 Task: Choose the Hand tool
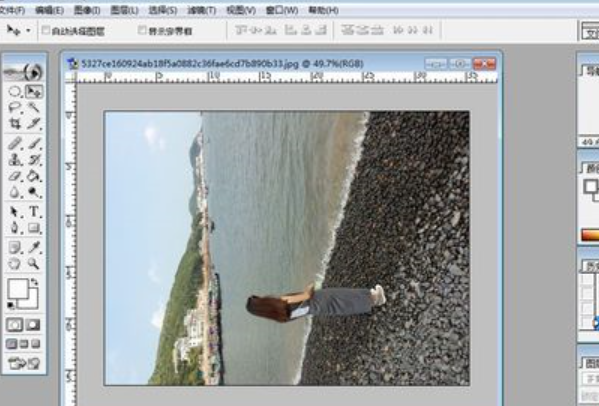[15, 264]
